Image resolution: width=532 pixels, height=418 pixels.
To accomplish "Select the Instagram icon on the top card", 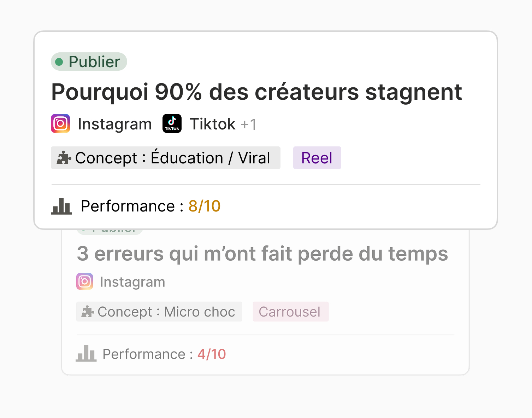I will [x=60, y=123].
